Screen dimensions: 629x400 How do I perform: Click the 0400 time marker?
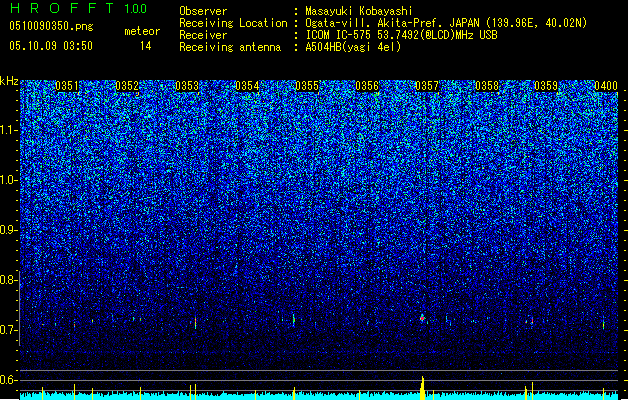tap(606, 86)
